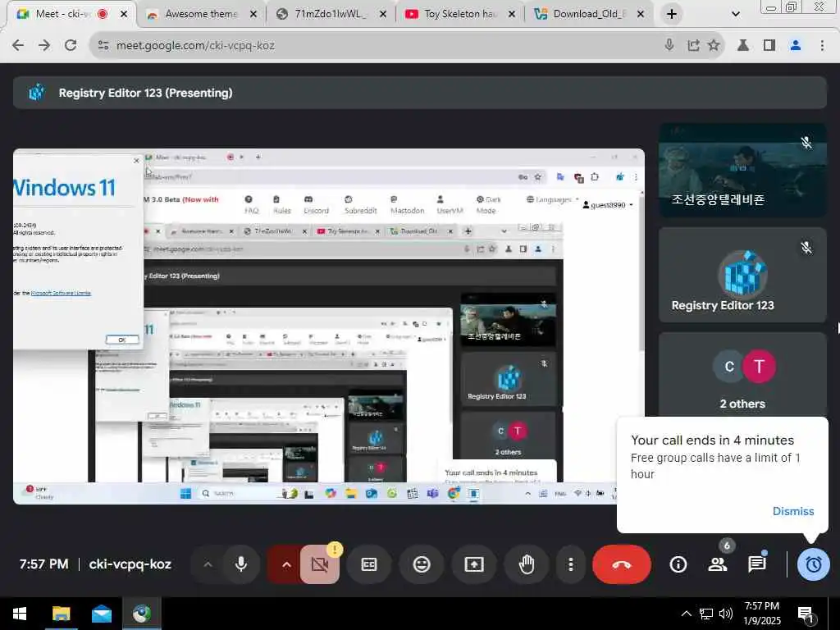View site information icon in address bar
This screenshot has width=840, height=630.
pos(103,46)
